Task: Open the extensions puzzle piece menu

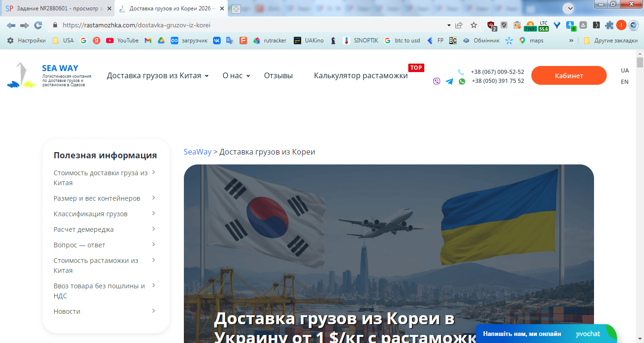Action: coord(610,25)
